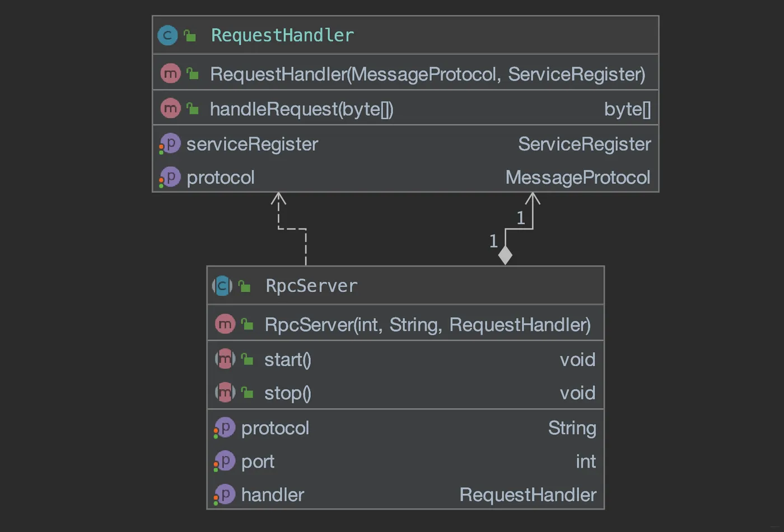Click the composition diamond on RpcServer

tap(505, 255)
